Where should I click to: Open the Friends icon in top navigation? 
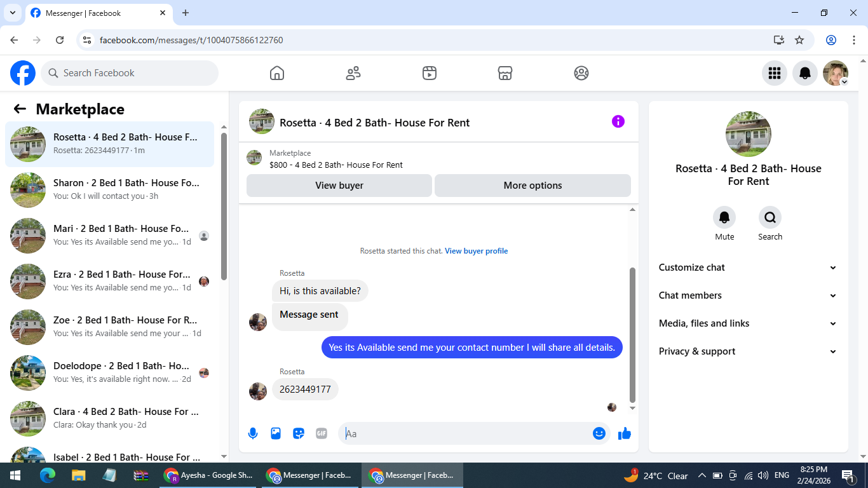pyautogui.click(x=353, y=73)
